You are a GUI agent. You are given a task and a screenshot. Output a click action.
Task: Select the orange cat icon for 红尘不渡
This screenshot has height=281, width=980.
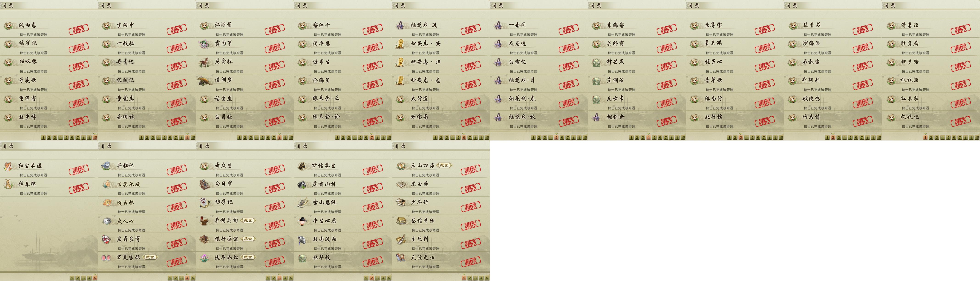coord(8,166)
